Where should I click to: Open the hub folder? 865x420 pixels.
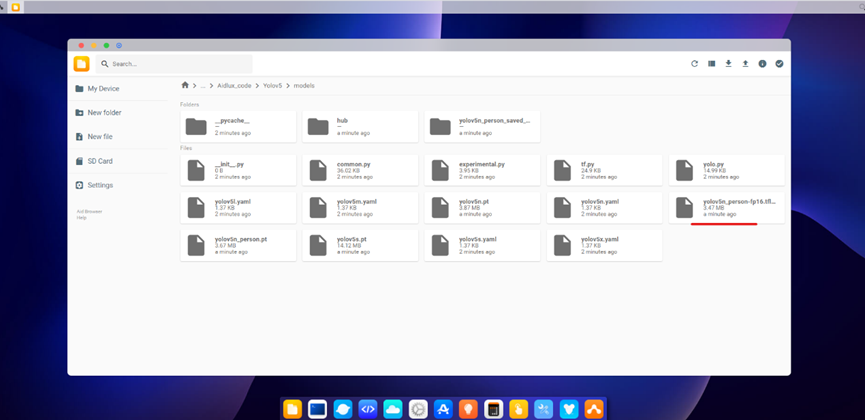(x=360, y=126)
